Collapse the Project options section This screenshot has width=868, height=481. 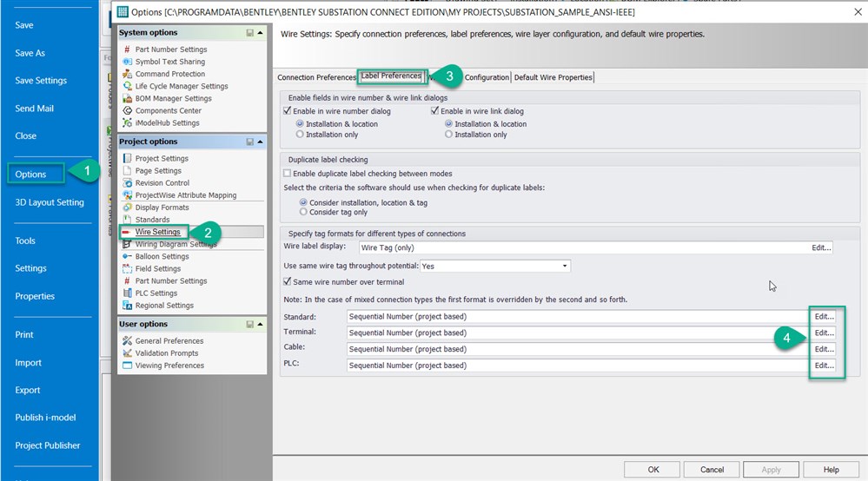pyautogui.click(x=260, y=142)
